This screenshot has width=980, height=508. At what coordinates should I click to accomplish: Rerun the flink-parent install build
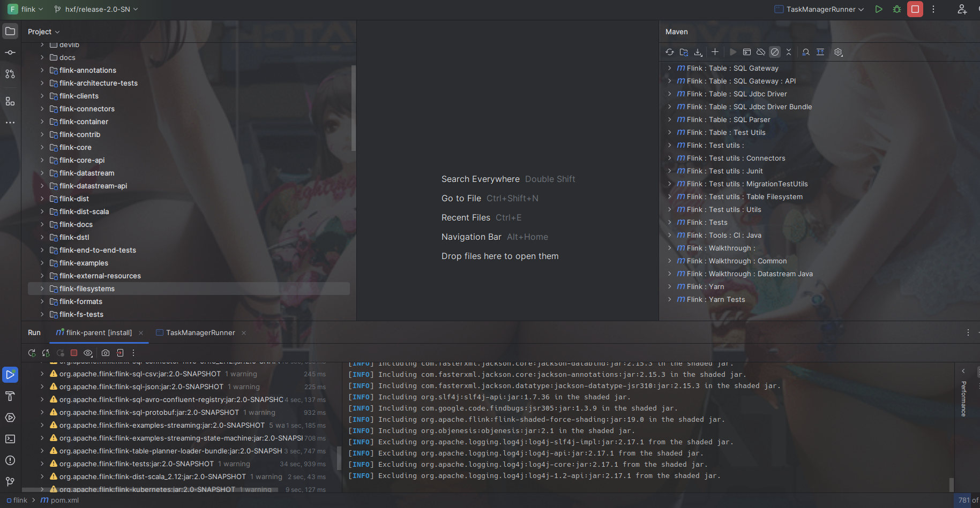click(32, 353)
